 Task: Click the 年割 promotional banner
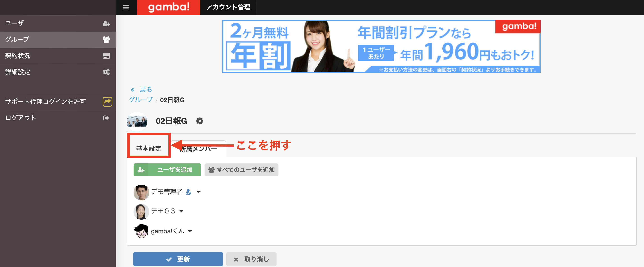tap(381, 46)
